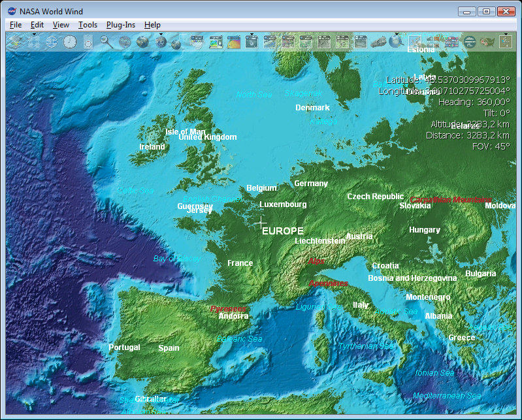Select the hazy clouds globe icon

[125, 42]
